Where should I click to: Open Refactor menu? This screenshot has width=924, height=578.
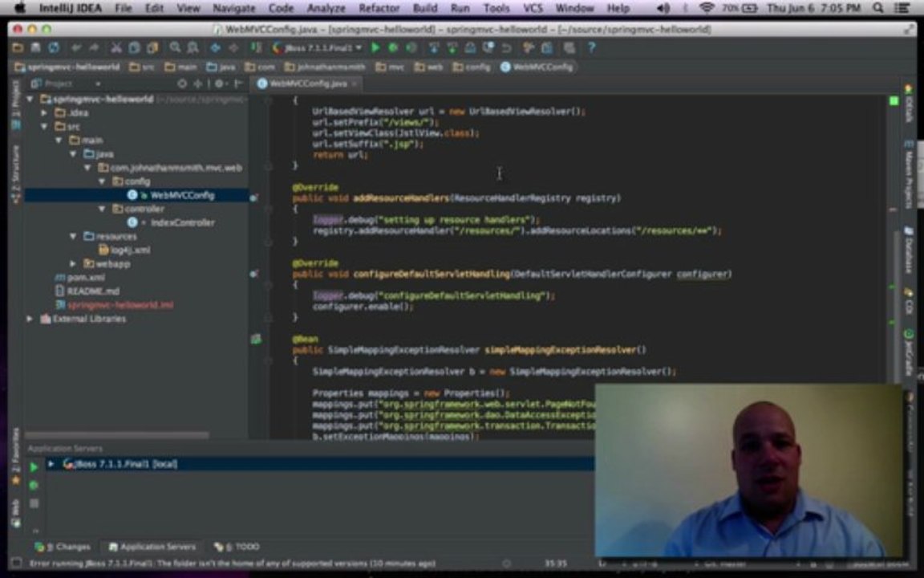[379, 8]
